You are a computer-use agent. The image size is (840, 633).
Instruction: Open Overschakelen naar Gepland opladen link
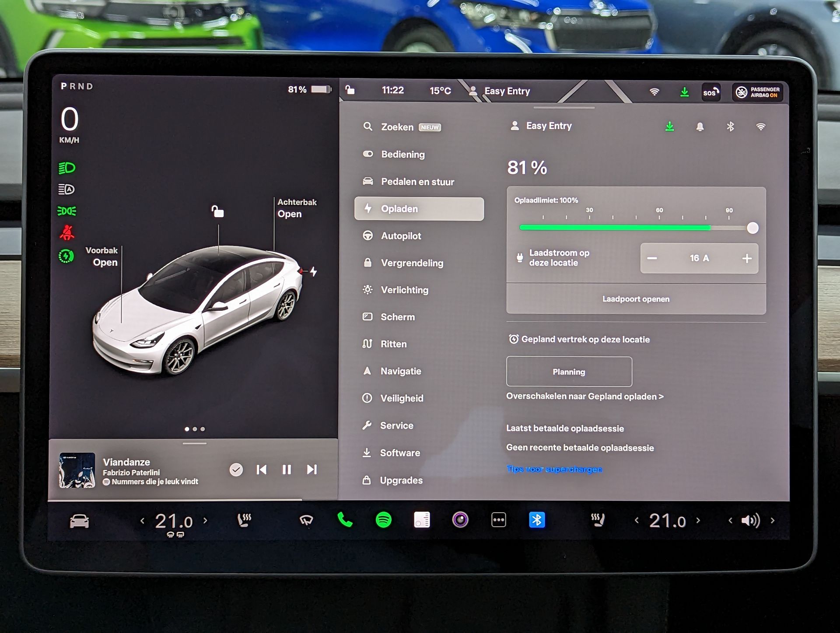click(585, 397)
